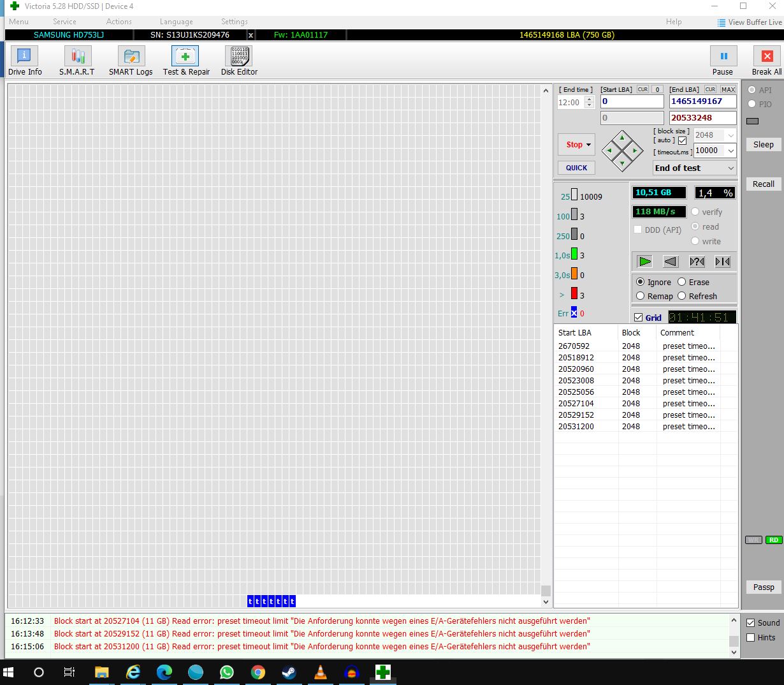Viewport: 784px width, 685px height.
Task: Click the x next to serial number
Action: point(250,35)
